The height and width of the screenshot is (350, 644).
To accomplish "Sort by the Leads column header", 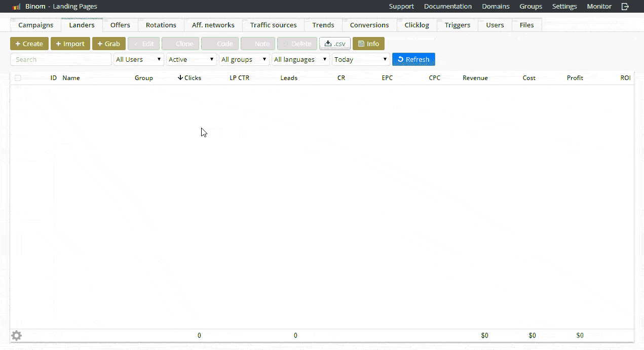I will (x=289, y=78).
